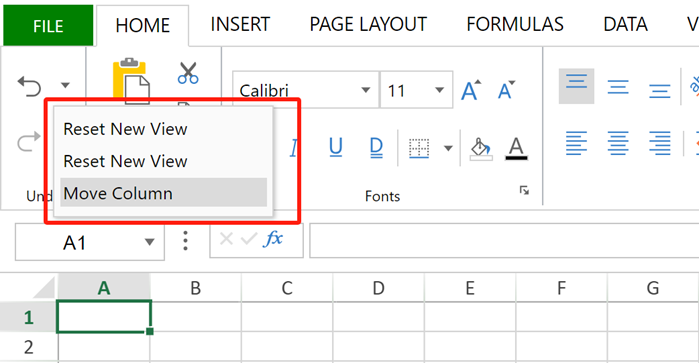Click the fx insert function button
This screenshot has height=363, width=699.
(x=273, y=239)
